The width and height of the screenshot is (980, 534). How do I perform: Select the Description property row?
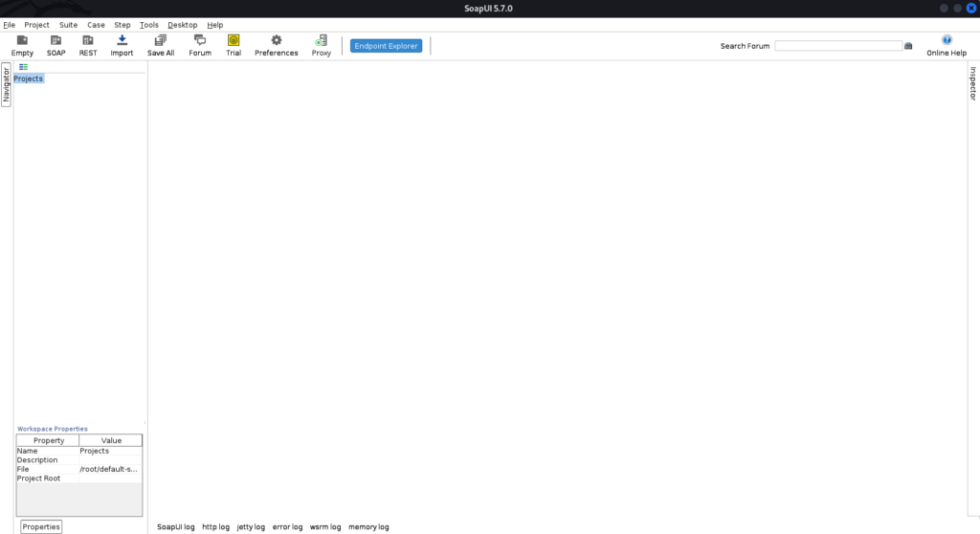point(79,460)
